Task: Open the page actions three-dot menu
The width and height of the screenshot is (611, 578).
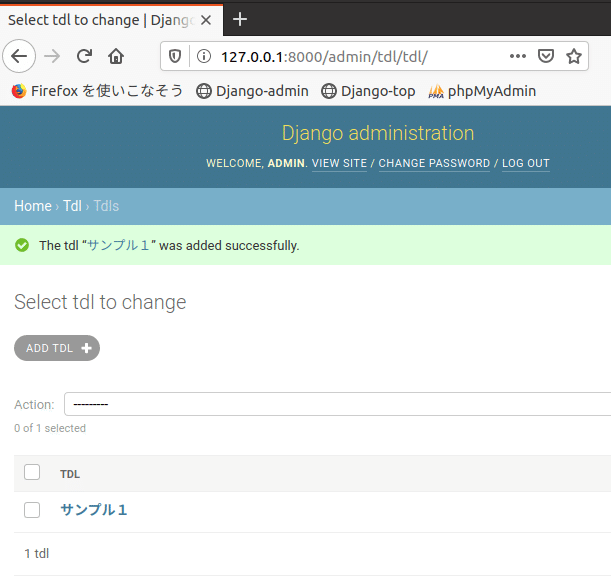Action: click(x=518, y=57)
